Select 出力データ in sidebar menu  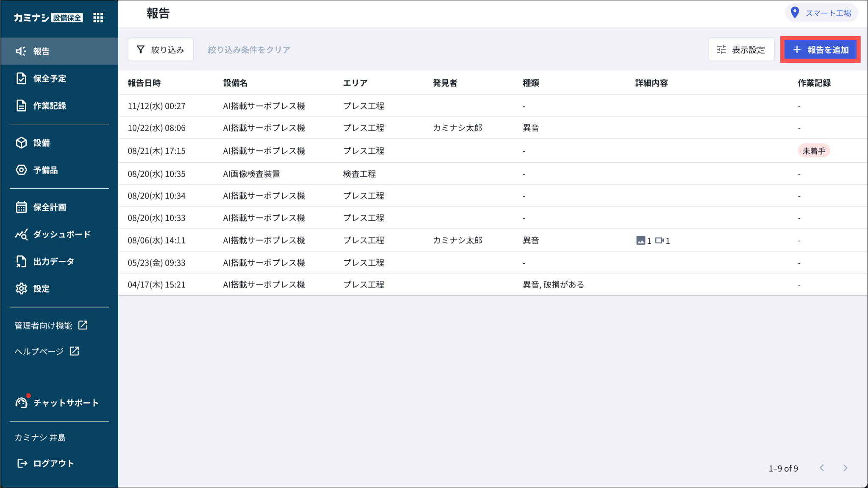[x=53, y=262]
